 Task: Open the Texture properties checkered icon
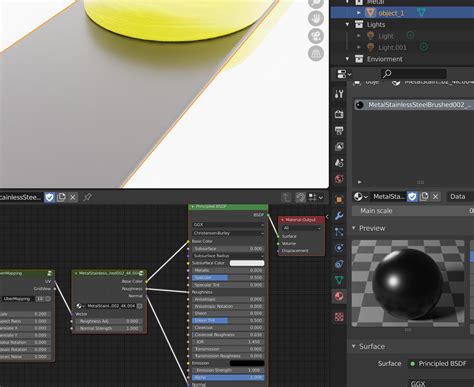(339, 316)
